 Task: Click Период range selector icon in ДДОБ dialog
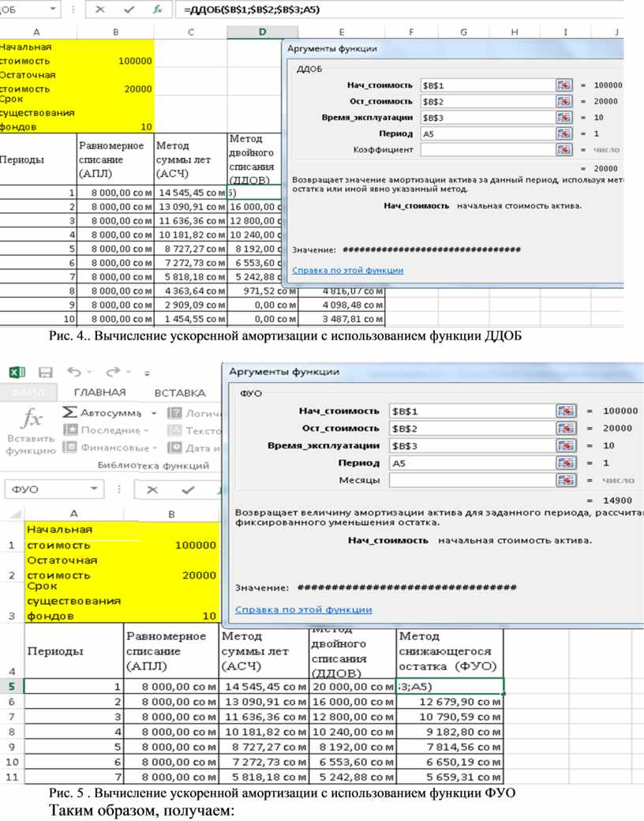563,133
